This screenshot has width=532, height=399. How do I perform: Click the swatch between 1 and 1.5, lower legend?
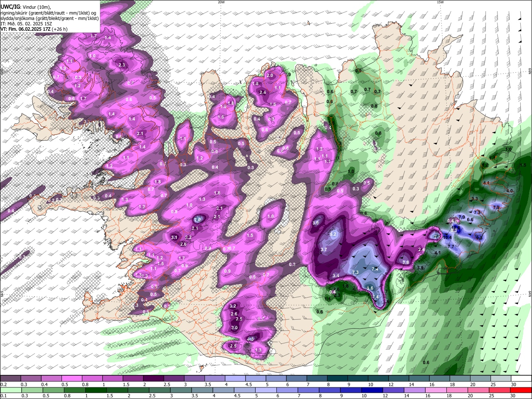pyautogui.click(x=97, y=390)
